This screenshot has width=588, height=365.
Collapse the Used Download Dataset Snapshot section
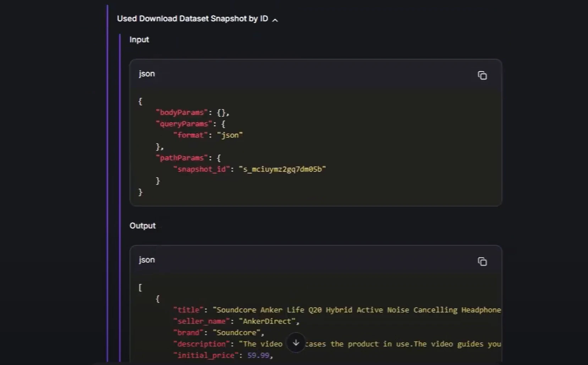click(x=275, y=21)
